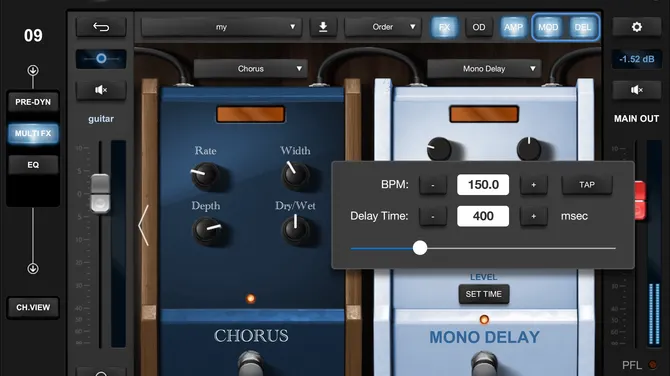This screenshot has width=670, height=376.
Task: Increase BPM with plus button
Action: tap(534, 185)
